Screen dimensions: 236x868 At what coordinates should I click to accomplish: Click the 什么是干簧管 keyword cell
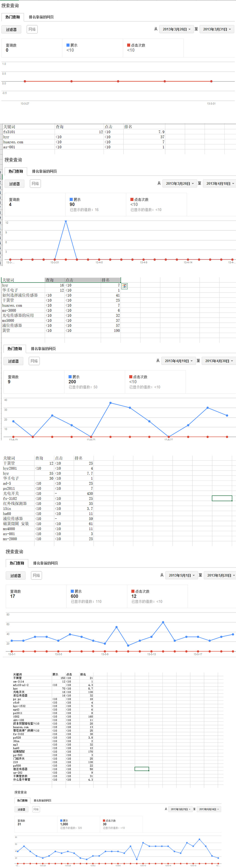pos(22,780)
